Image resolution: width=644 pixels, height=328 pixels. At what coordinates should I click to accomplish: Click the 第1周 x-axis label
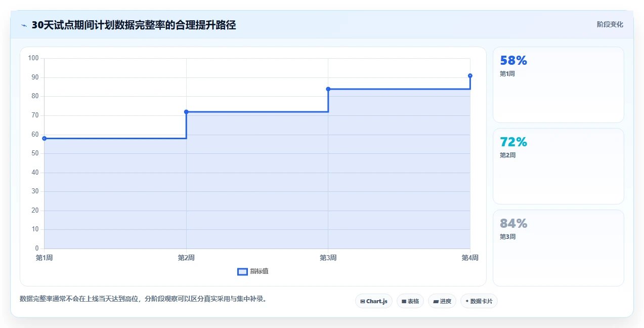click(x=45, y=258)
